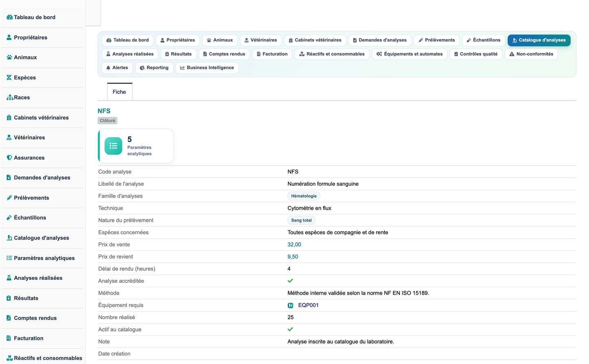Select the Tableau de bord top menu button
The image size is (589, 364).
click(x=128, y=40)
